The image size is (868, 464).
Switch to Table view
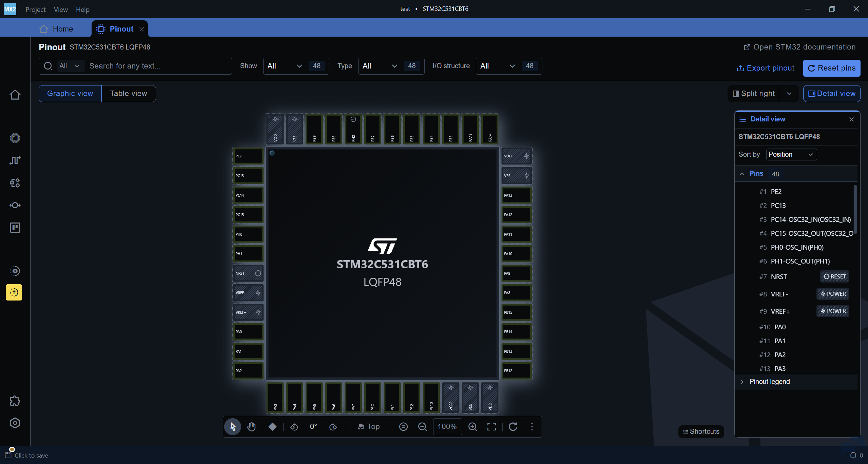click(129, 94)
